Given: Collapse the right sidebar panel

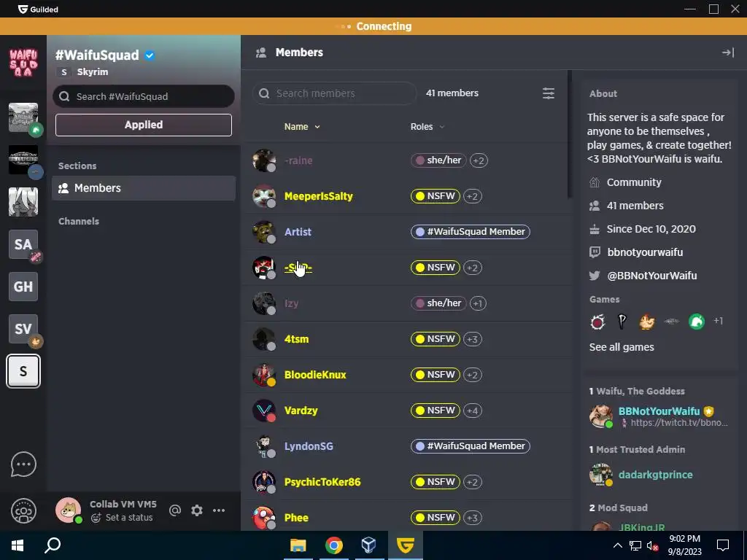Looking at the screenshot, I should click(x=728, y=52).
